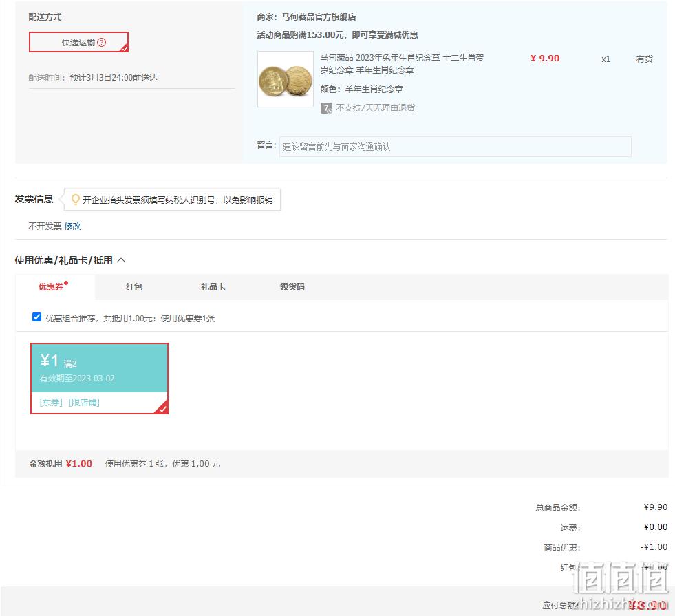675x616 pixels.
Task: Click the 活动商品购满153.00元 promotion notice
Action: click(x=337, y=35)
